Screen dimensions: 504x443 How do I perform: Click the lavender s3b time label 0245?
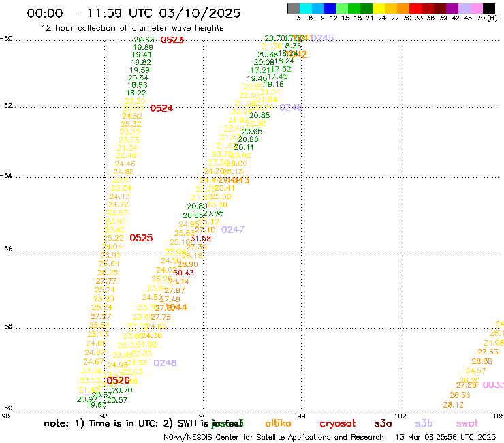pos(322,38)
